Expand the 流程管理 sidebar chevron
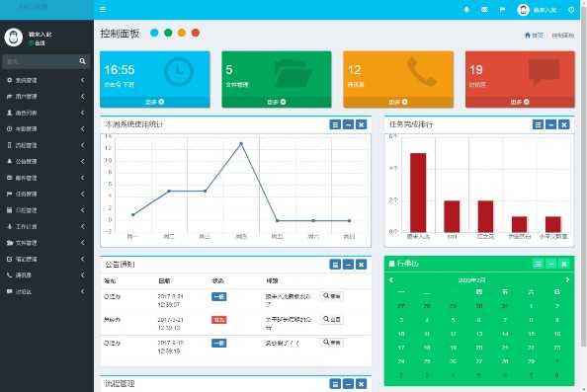 [x=82, y=145]
